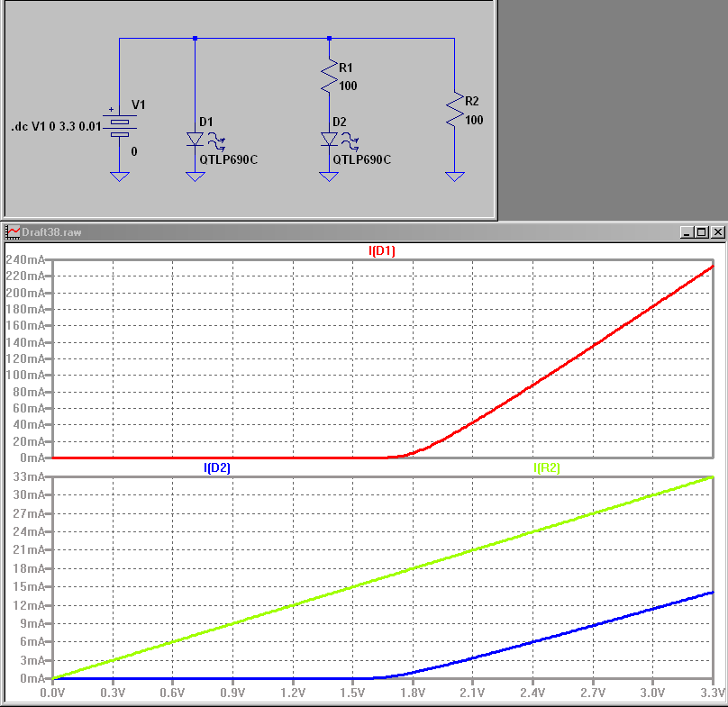Click the .dc V1 0 3.3 0.01 directive
The image size is (728, 707).
(x=56, y=126)
